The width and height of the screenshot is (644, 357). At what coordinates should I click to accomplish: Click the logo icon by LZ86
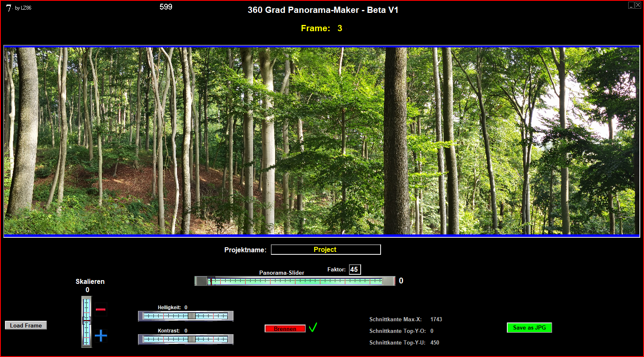pos(9,7)
